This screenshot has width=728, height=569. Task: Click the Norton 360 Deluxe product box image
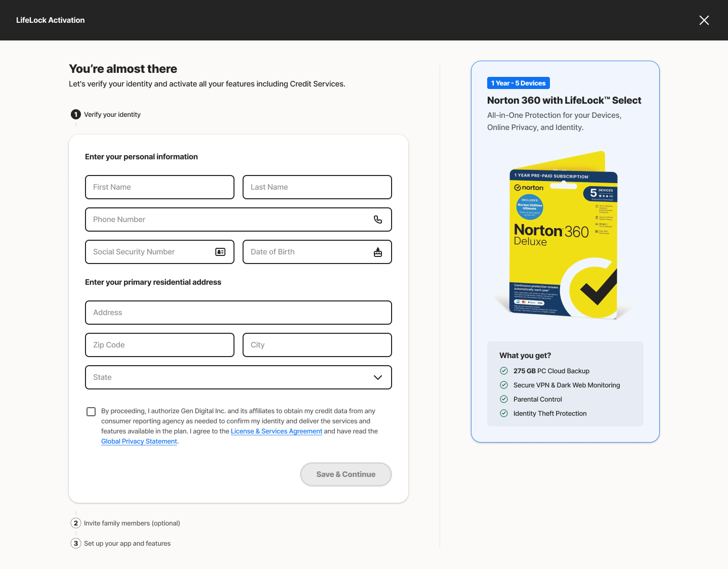(564, 235)
